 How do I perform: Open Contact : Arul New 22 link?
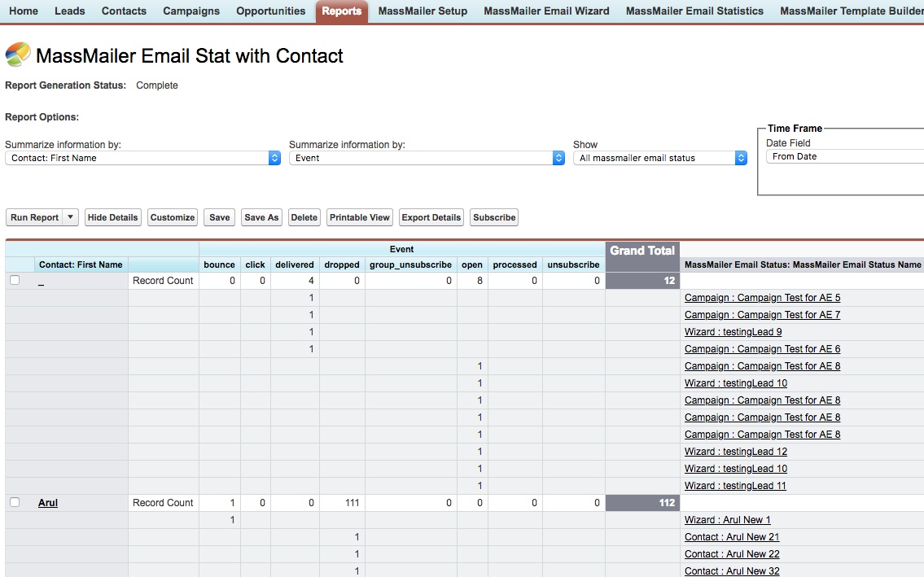tap(732, 554)
